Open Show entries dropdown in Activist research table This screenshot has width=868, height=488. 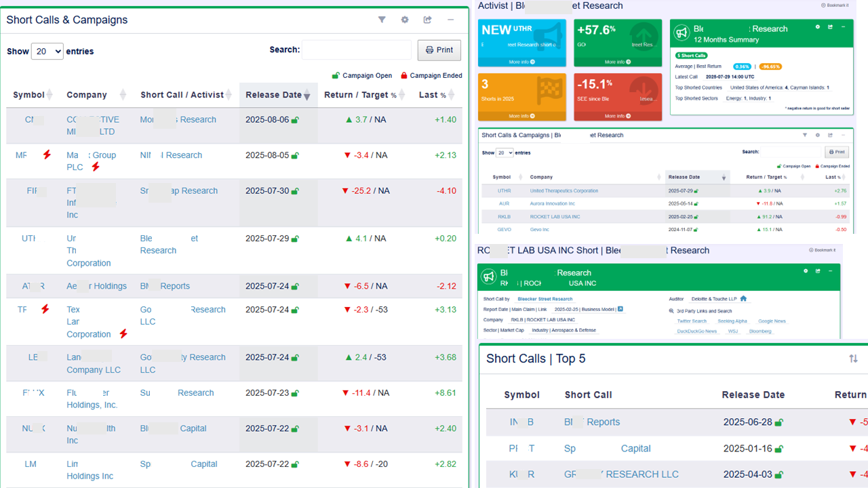click(505, 152)
